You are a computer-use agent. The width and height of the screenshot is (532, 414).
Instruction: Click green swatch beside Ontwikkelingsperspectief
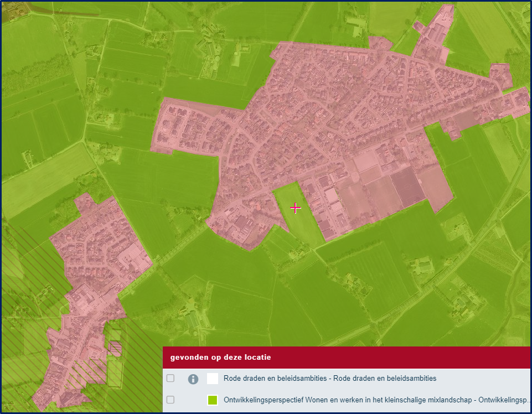coord(213,400)
